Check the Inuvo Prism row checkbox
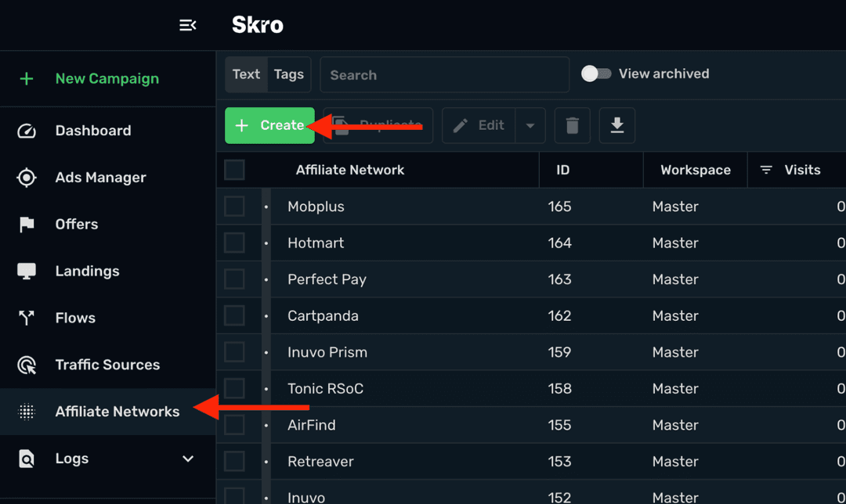The height and width of the screenshot is (504, 846). 234,352
